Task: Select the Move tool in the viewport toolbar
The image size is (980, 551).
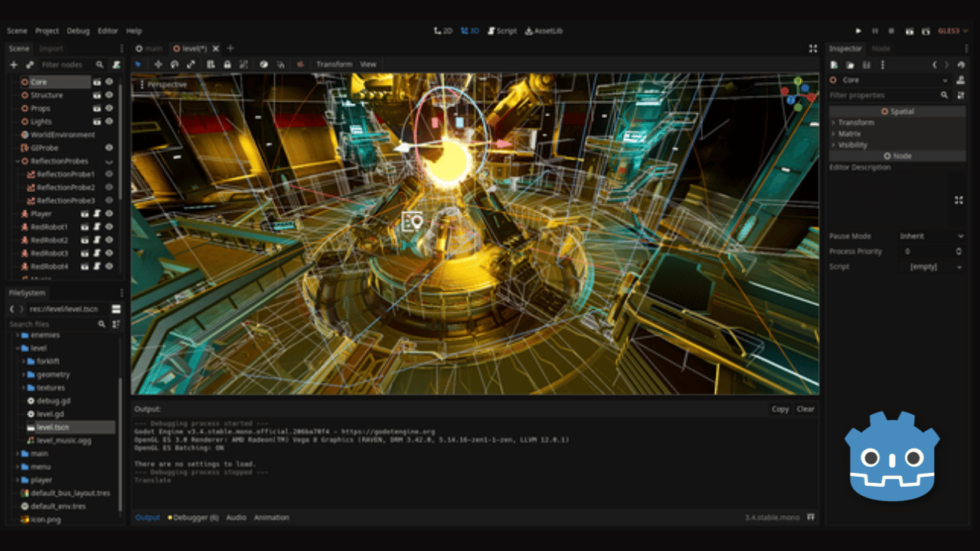Action: pyautogui.click(x=158, y=64)
